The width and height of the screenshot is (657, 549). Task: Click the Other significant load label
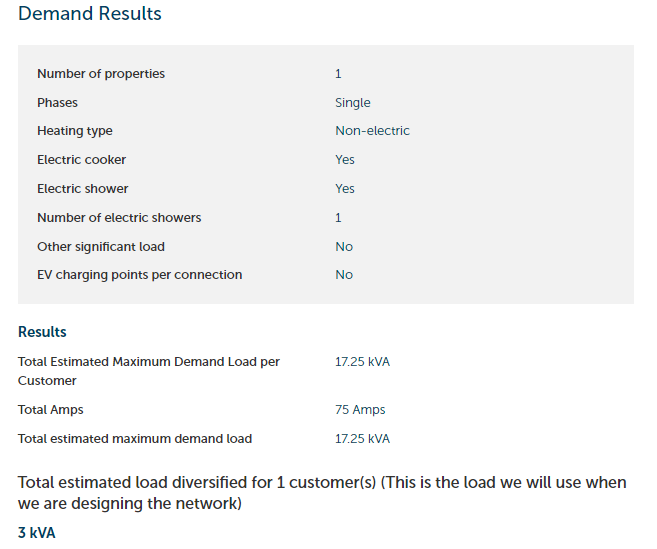pyautogui.click(x=101, y=247)
